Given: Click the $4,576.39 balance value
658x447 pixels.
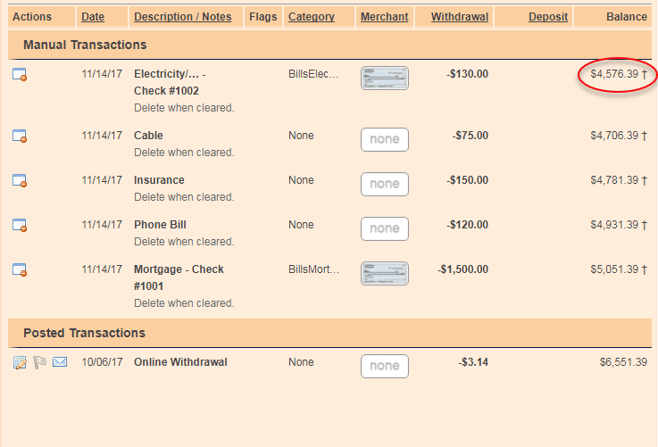Looking at the screenshot, I should [x=614, y=74].
